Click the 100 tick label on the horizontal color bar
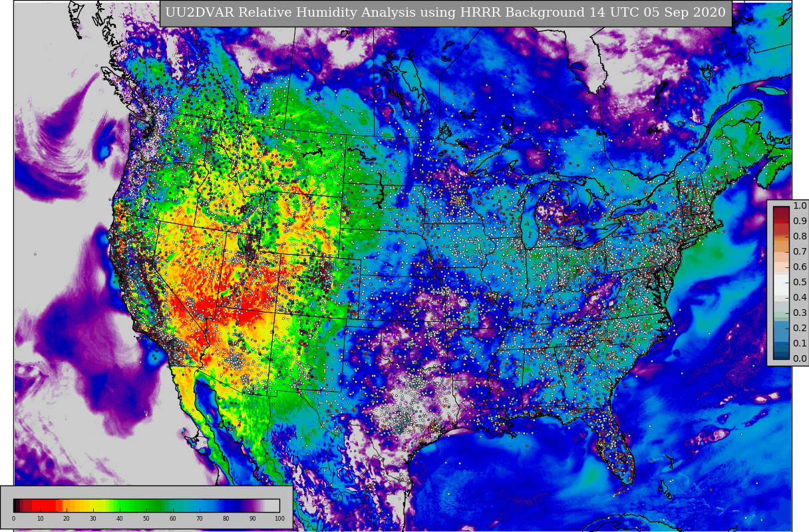The image size is (809, 532). tap(279, 519)
